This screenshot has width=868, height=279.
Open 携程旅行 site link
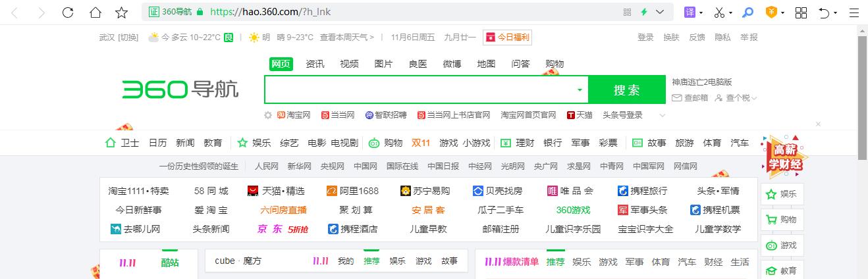[x=642, y=191]
